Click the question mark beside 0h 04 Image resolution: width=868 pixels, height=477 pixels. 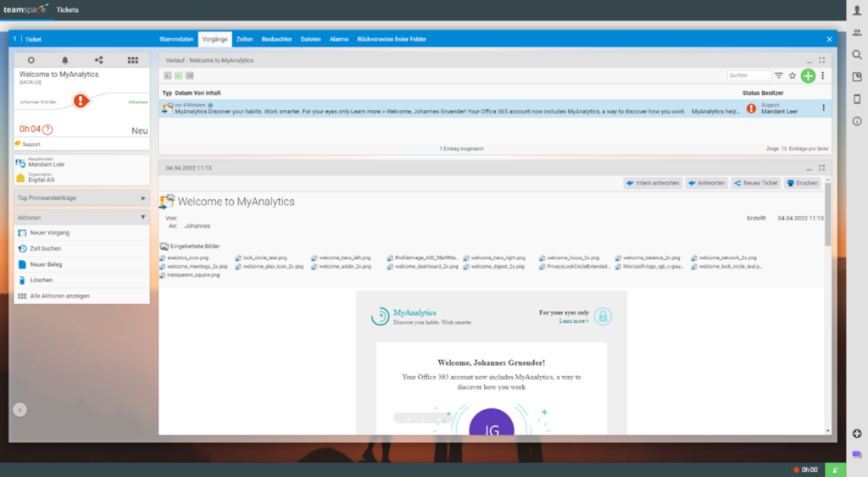click(x=47, y=130)
